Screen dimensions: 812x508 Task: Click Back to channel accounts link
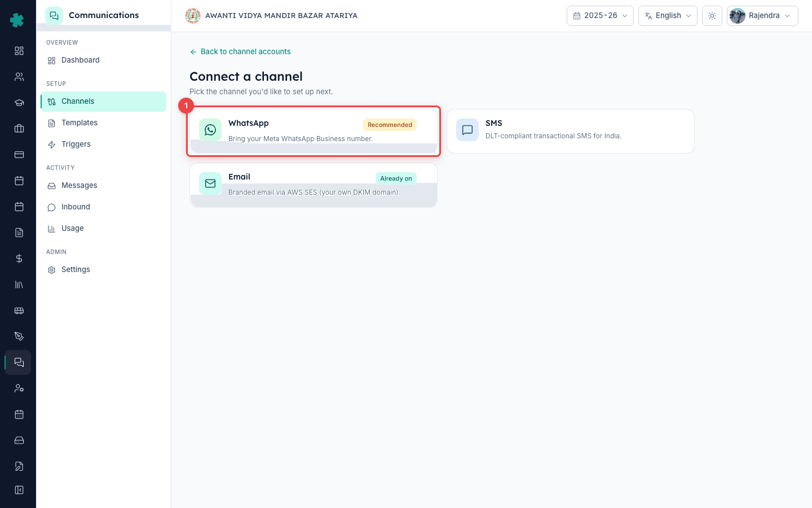[240, 51]
